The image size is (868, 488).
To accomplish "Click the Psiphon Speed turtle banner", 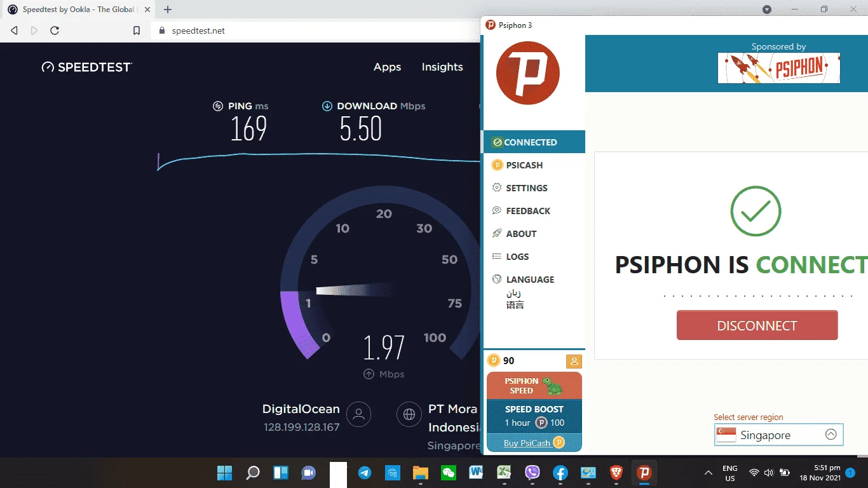I will 534,386.
